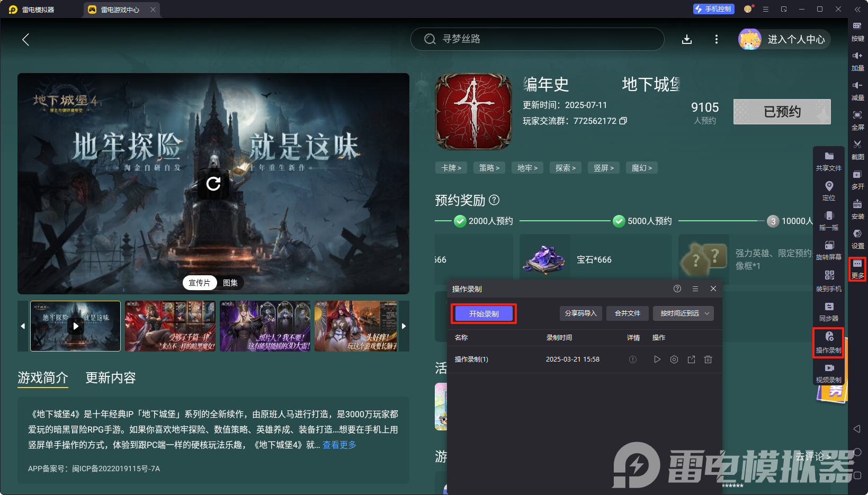Open the 截图 screenshot tool

pos(858,150)
